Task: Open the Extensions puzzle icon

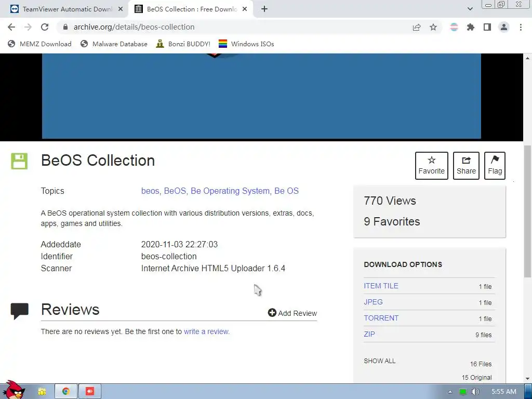Action: [471, 27]
